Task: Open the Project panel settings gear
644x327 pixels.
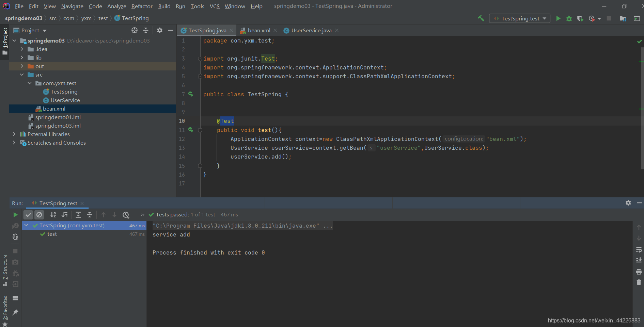Action: (x=159, y=30)
